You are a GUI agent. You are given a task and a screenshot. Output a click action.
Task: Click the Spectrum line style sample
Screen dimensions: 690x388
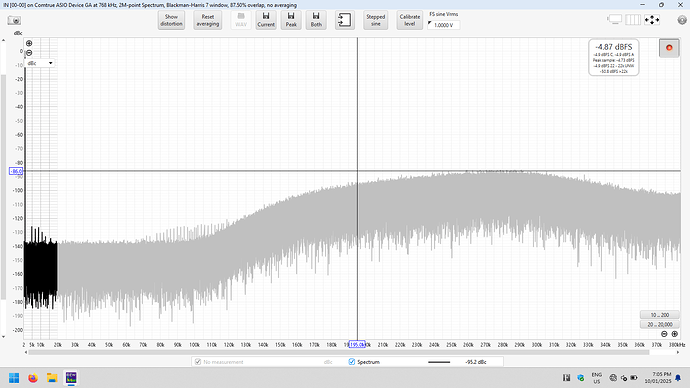439,362
